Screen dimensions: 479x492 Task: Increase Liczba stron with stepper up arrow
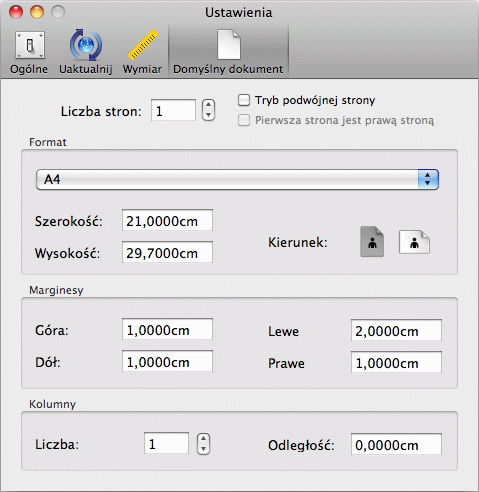click(x=208, y=105)
